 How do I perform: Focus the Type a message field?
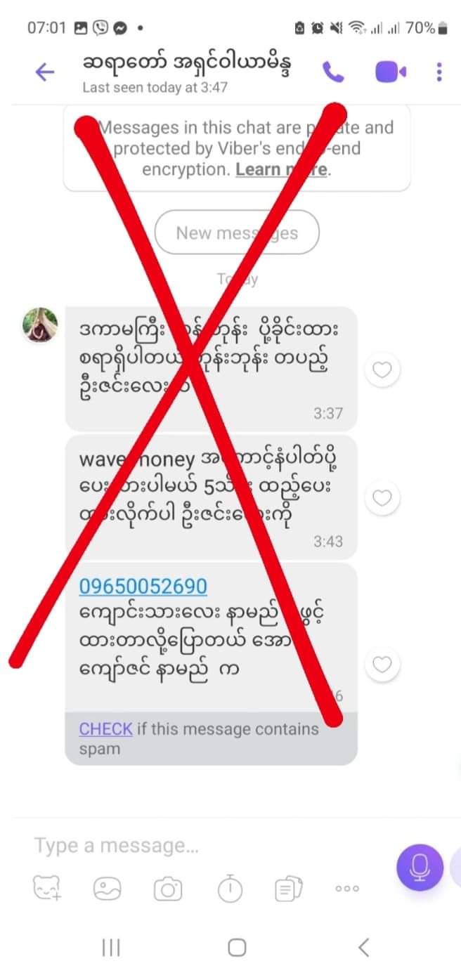pos(204,846)
